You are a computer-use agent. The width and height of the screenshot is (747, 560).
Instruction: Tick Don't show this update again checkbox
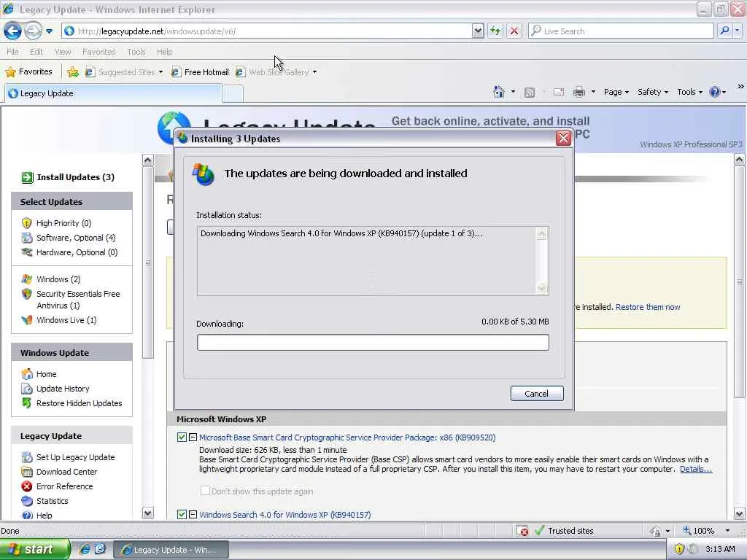click(x=205, y=491)
